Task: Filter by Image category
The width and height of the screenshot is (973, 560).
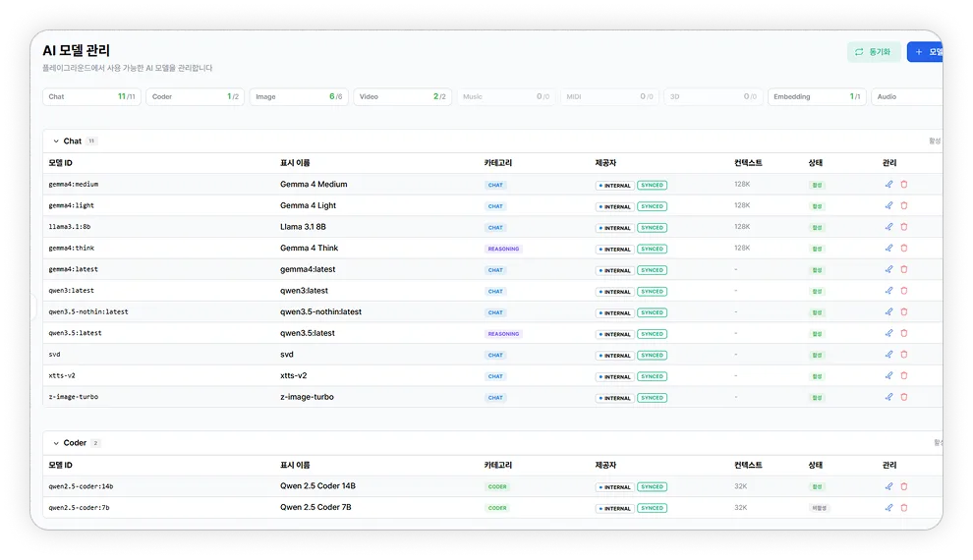Action: [x=299, y=96]
